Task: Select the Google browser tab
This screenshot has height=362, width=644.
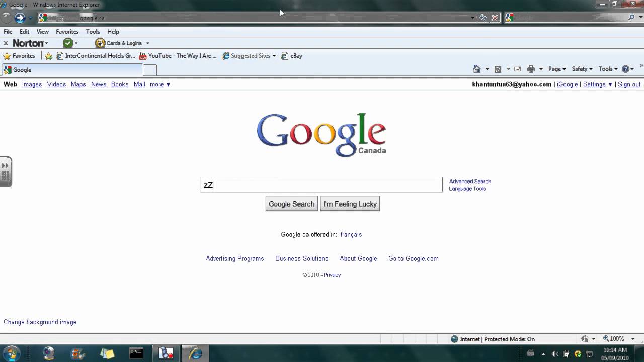Action: 72,70
